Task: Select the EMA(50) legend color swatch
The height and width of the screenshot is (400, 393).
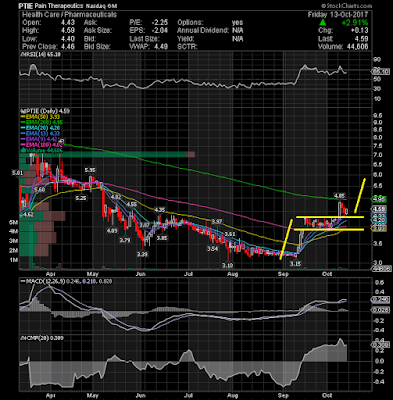Action: (x=23, y=117)
